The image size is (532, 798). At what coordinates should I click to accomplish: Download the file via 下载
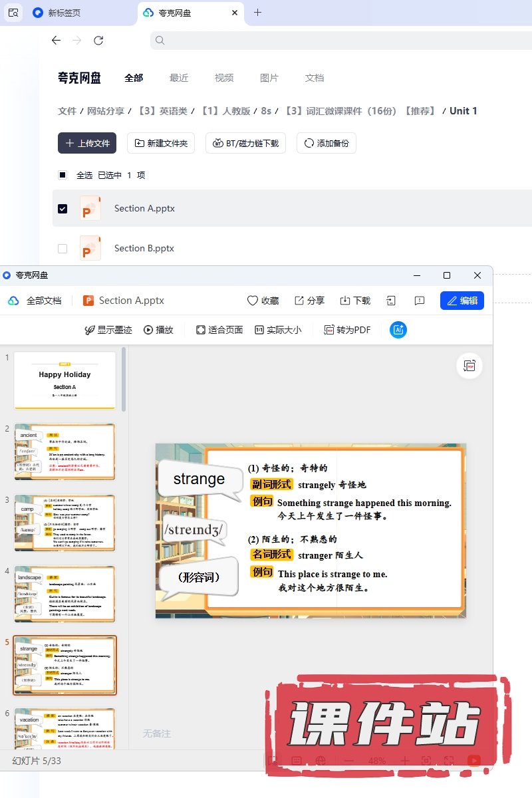point(344,301)
